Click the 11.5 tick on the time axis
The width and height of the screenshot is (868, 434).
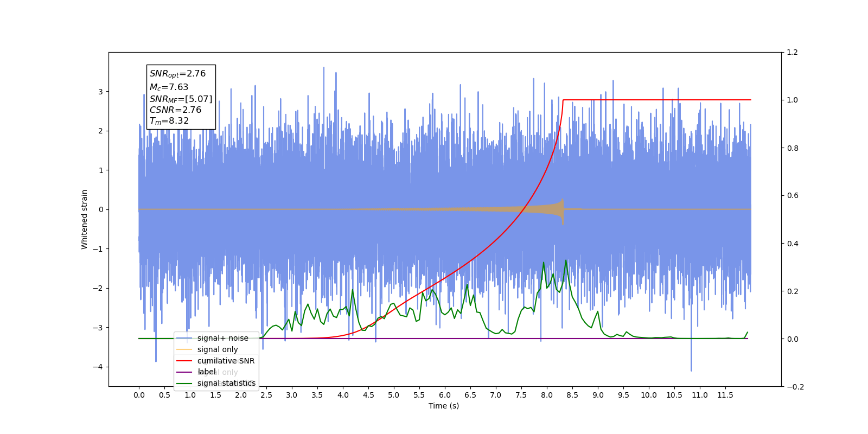[725, 395]
